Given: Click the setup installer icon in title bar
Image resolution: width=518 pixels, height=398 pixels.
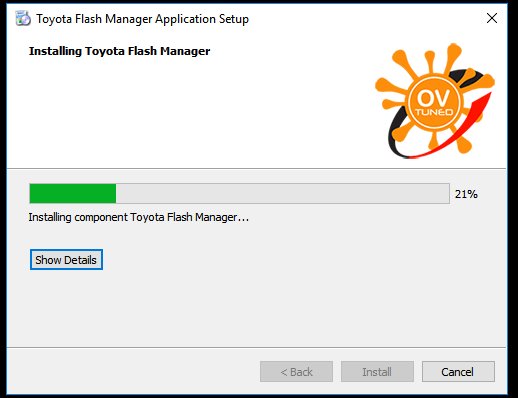Looking at the screenshot, I should click(x=23, y=18).
